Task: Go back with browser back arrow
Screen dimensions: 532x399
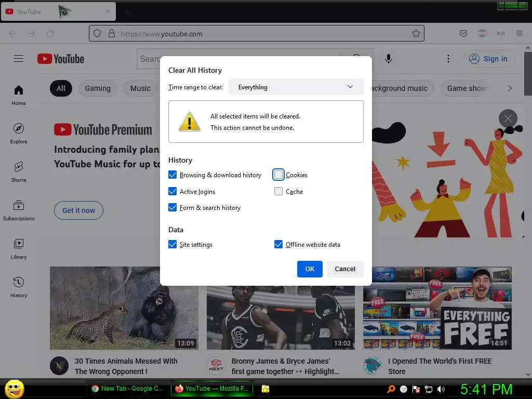Action: [x=12, y=34]
